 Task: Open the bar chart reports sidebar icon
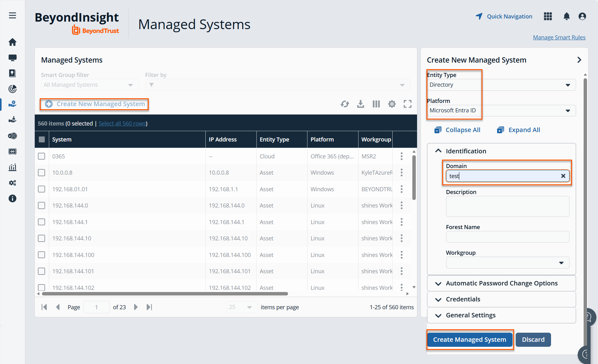coord(13,167)
